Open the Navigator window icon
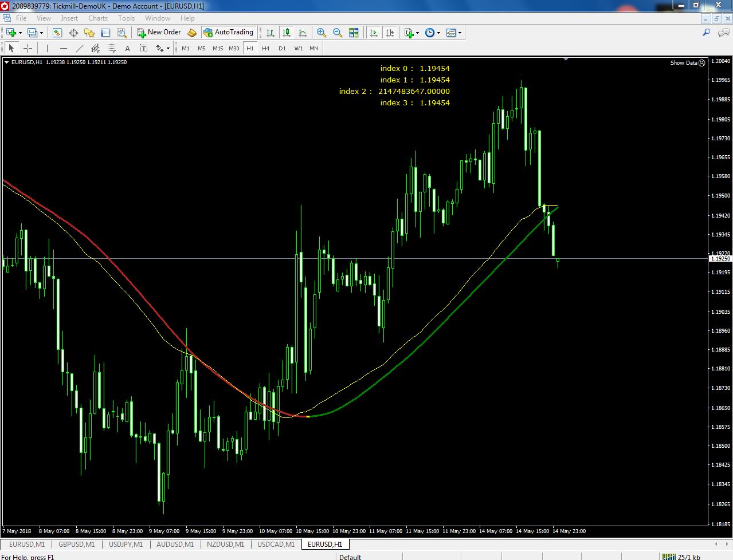The height and width of the screenshot is (560, 733). (x=89, y=33)
